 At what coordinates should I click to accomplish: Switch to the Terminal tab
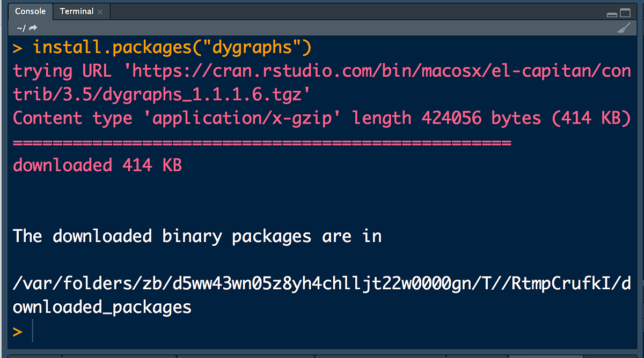click(77, 11)
